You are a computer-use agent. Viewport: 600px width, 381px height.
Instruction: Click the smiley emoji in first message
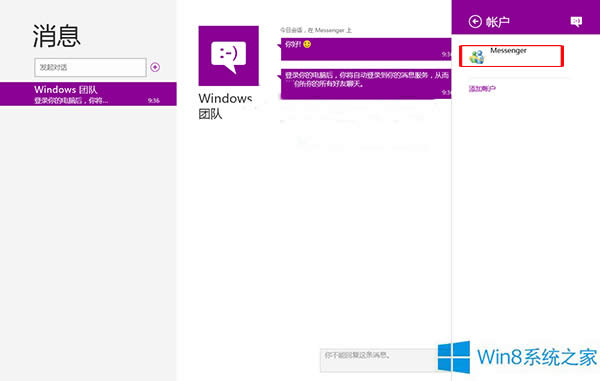click(x=307, y=44)
